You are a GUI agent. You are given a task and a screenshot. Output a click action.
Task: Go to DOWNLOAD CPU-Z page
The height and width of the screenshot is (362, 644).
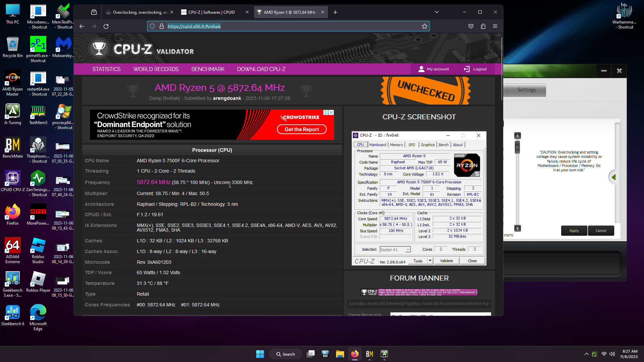point(261,69)
